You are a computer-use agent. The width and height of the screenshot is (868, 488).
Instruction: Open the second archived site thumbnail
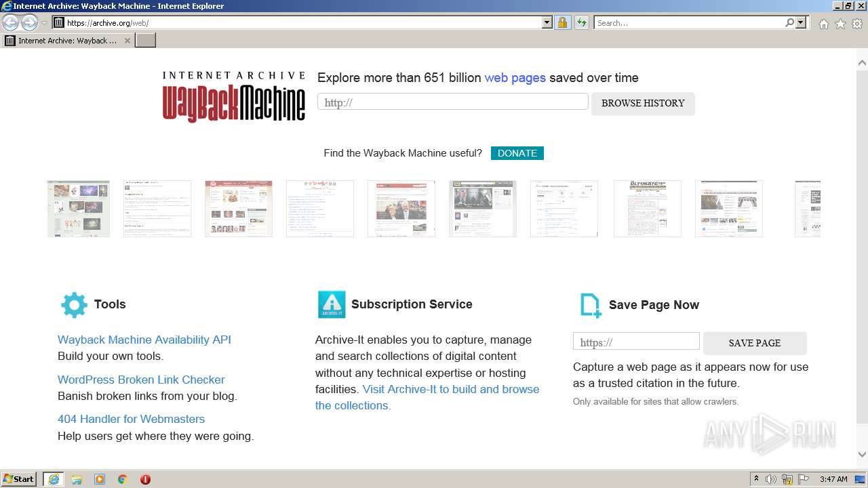click(x=157, y=209)
